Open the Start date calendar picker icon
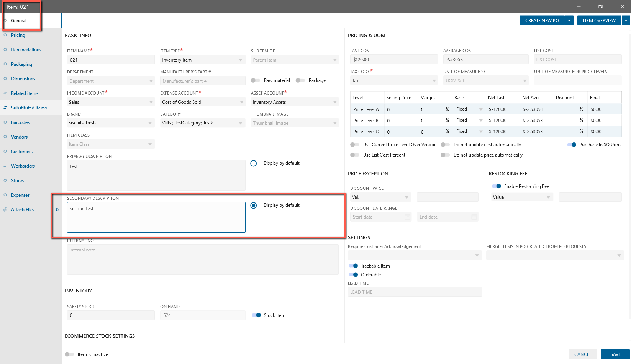Viewport: 631px width, 364px height. pos(407,217)
